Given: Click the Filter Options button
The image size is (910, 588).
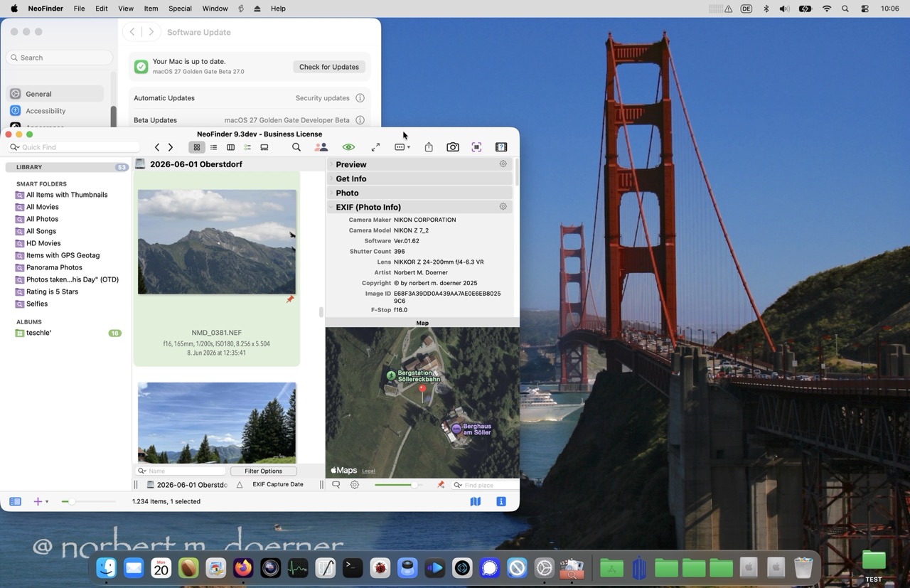Looking at the screenshot, I should [x=263, y=471].
